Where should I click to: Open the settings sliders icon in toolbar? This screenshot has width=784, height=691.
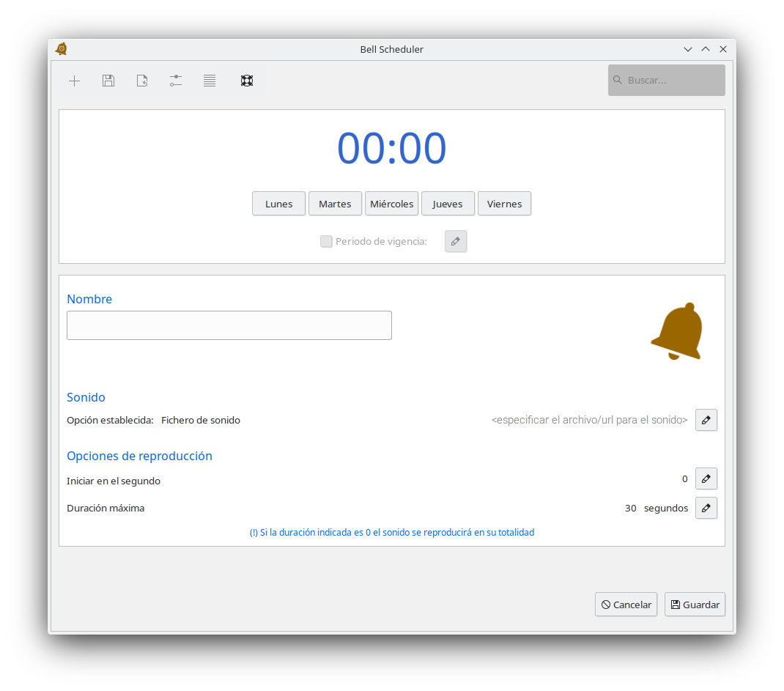[x=176, y=81]
